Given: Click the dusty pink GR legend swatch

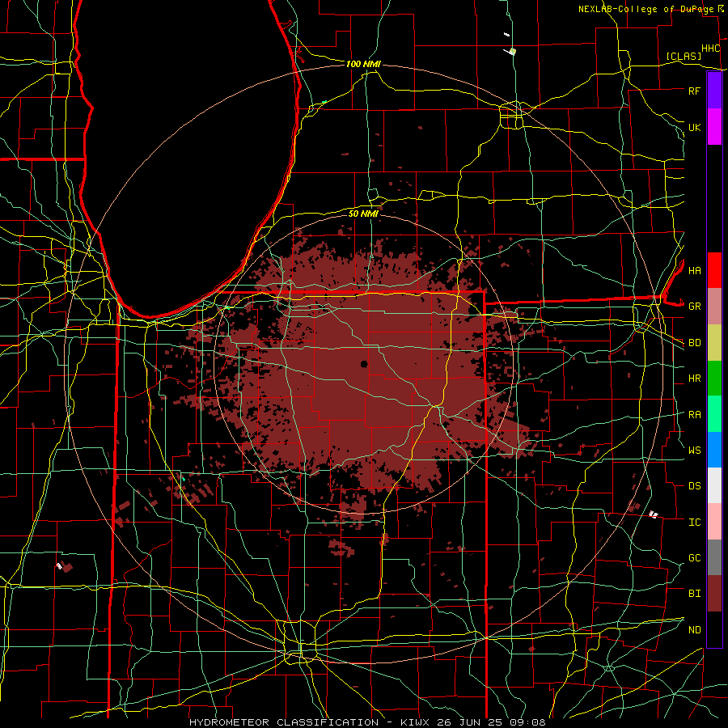Looking at the screenshot, I should (714, 307).
